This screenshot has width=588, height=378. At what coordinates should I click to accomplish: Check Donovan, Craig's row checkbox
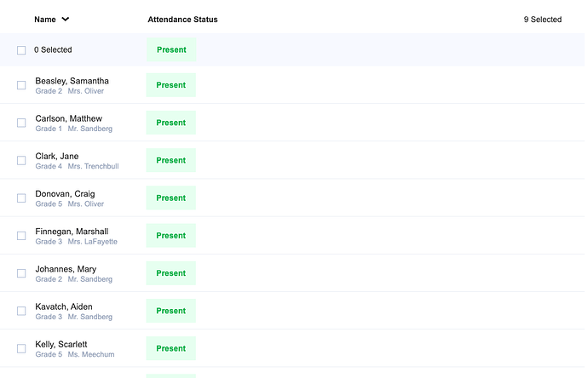(x=21, y=198)
